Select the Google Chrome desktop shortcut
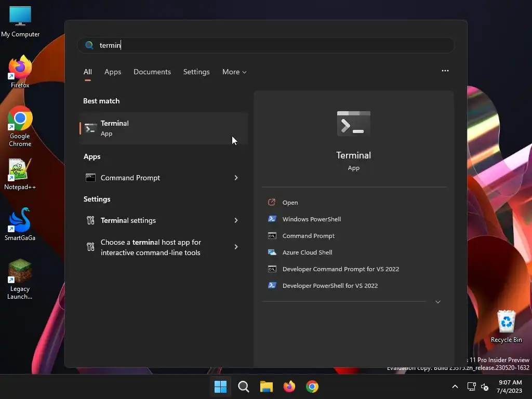The height and width of the screenshot is (399, 532). click(x=20, y=126)
